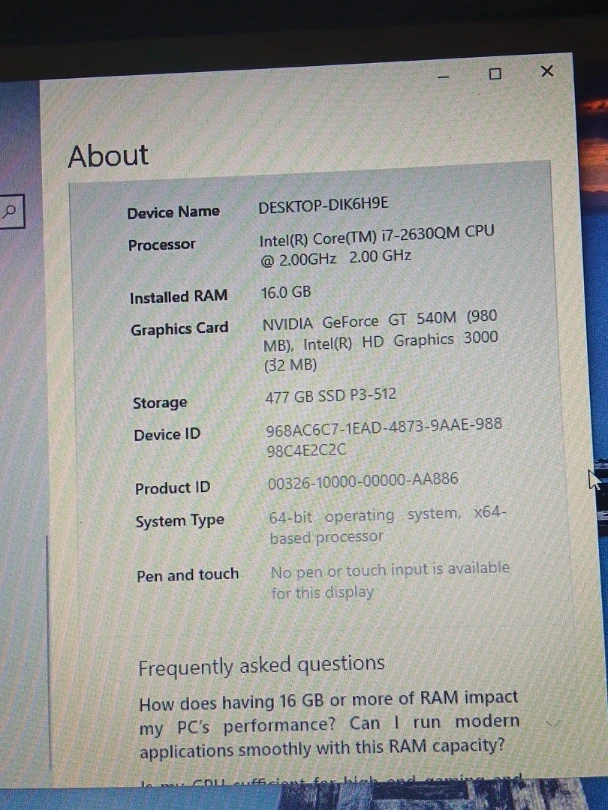Expand the 16 GB RAM FAQ chevron
The image size is (608, 810).
(553, 722)
